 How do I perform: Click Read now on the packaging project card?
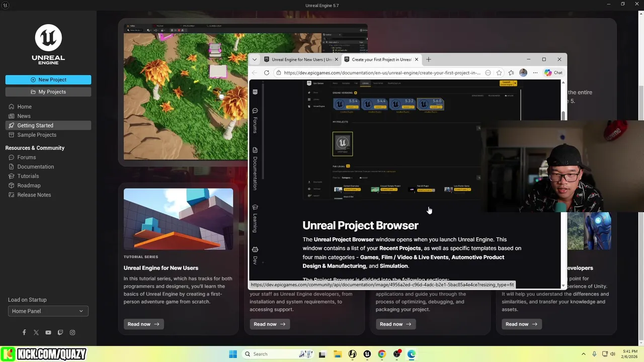coord(395,324)
